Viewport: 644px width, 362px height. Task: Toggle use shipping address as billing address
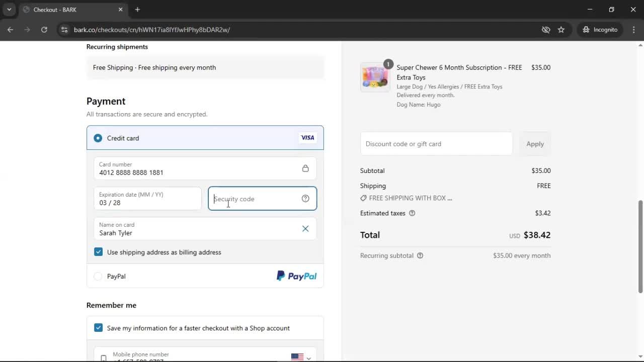pos(98,252)
